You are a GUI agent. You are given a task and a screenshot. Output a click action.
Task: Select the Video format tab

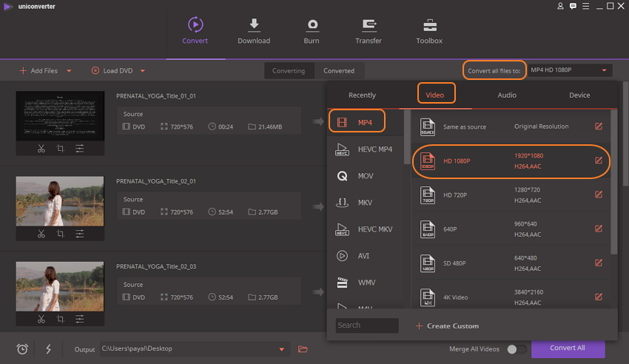pos(435,95)
